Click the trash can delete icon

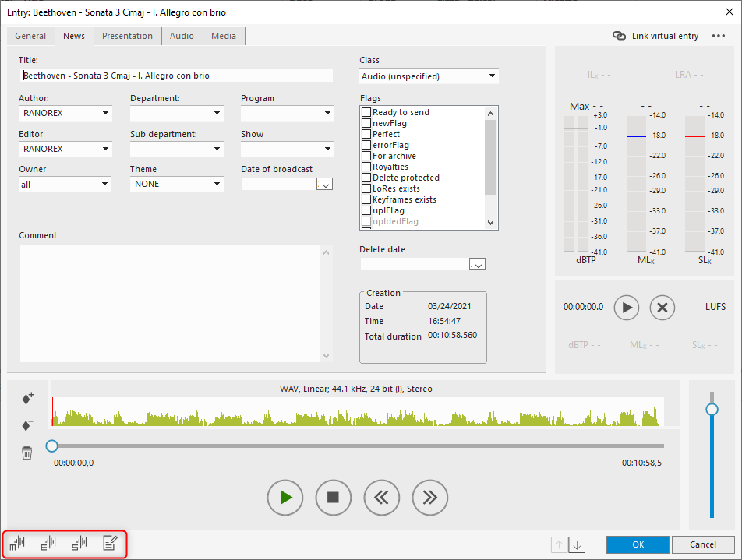coord(27,453)
